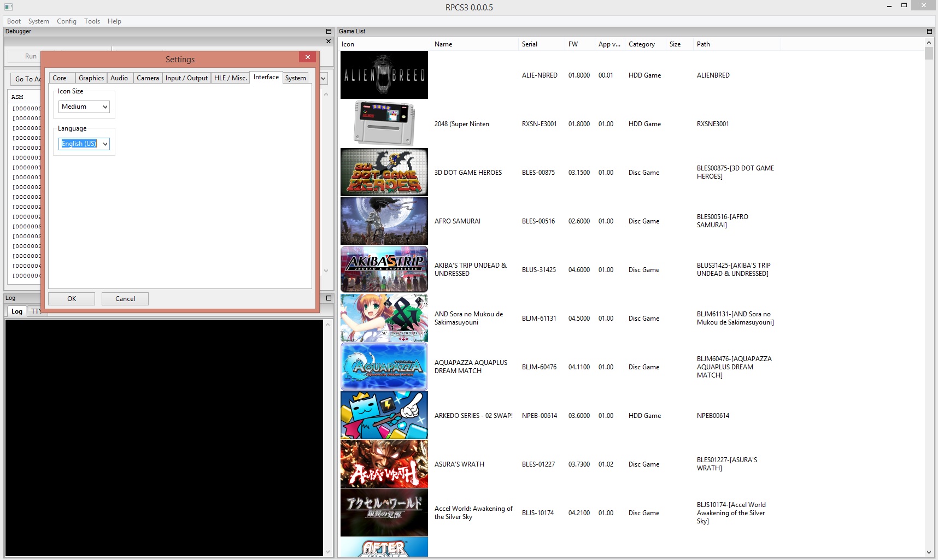Click the Game List scroll down arrow
The width and height of the screenshot is (938, 560).
929,552
